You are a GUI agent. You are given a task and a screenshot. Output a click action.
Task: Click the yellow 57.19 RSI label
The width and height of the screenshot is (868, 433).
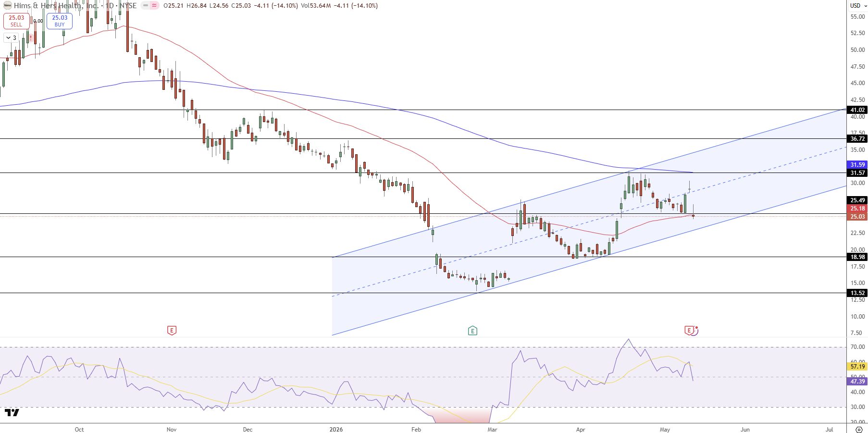click(x=857, y=367)
